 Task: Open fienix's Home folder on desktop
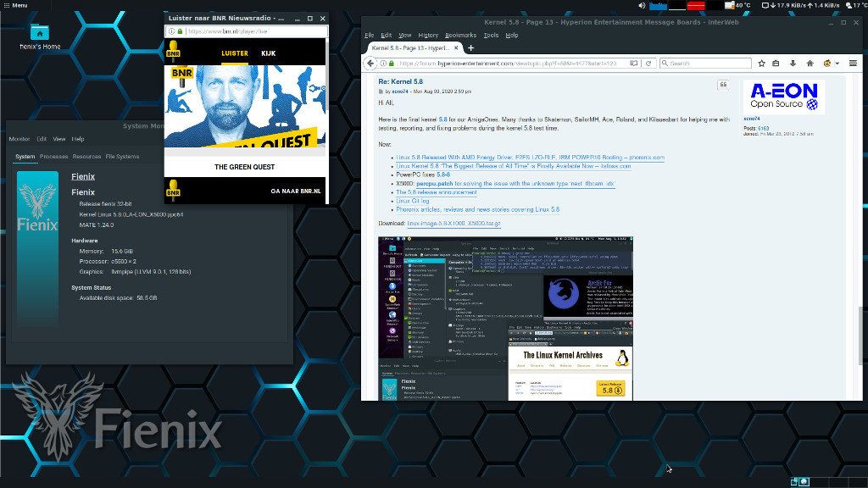point(40,36)
